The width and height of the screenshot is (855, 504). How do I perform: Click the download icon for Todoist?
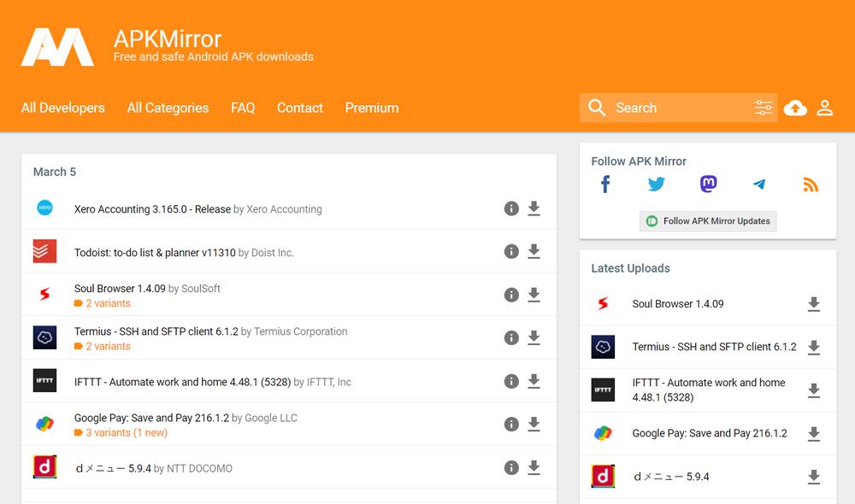tap(534, 251)
